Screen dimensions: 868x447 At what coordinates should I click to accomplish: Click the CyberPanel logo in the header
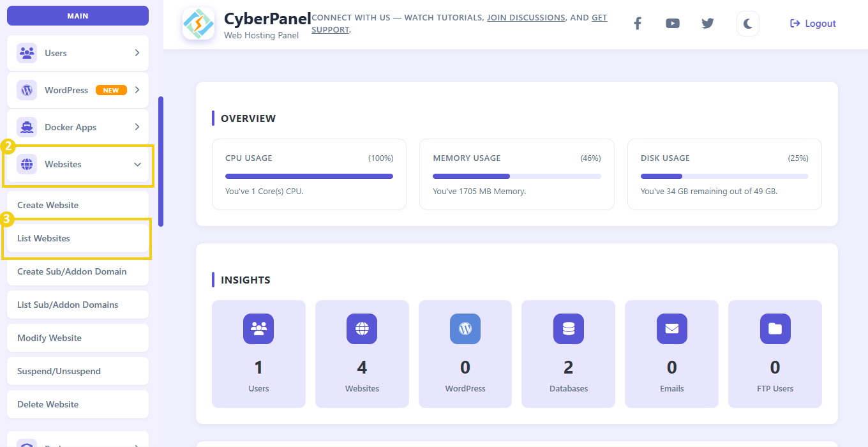point(198,24)
